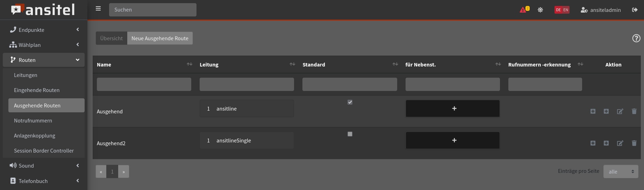644x190 pixels.
Task: Edit the Ausgehend route with pencil icon
Action: point(620,111)
